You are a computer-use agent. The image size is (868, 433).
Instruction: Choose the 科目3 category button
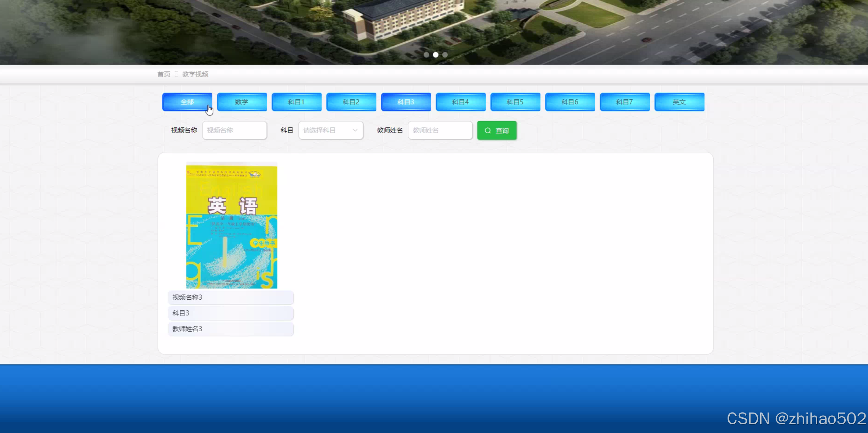click(x=406, y=102)
